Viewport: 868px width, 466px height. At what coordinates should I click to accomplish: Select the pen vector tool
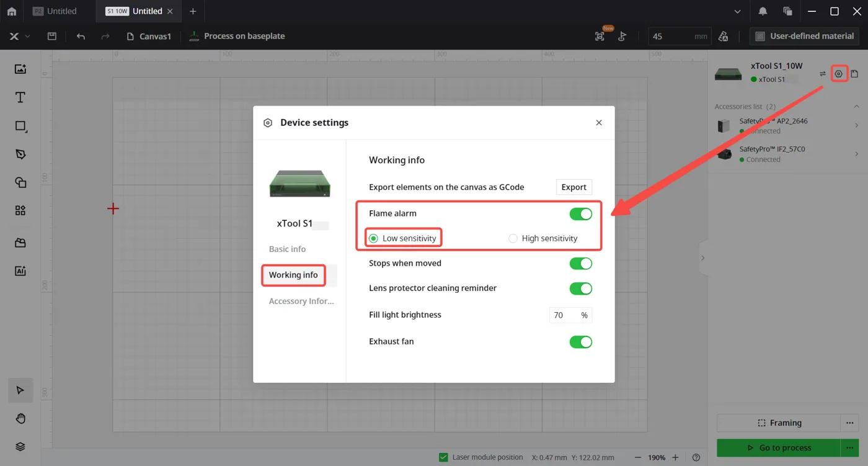coord(20,155)
